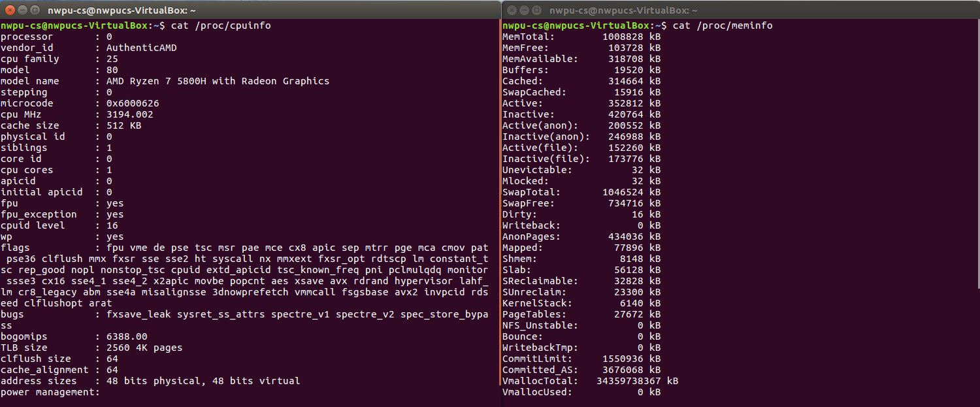Click the 'clflushopt' flag text
The image size is (980, 407).
click(x=53, y=303)
